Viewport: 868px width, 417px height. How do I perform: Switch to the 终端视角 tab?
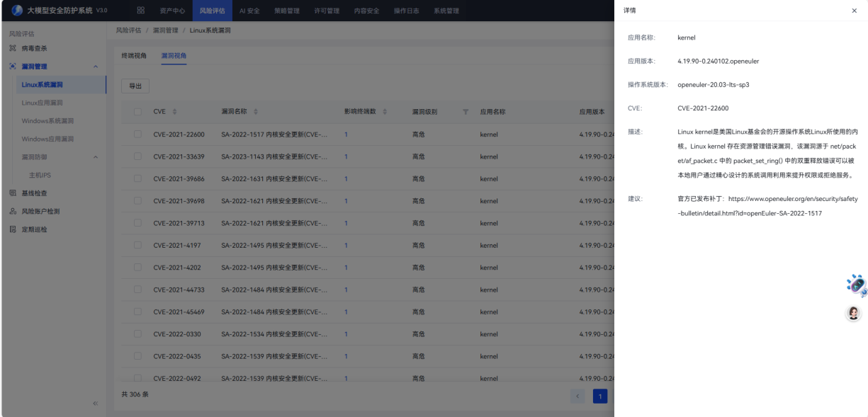click(134, 55)
